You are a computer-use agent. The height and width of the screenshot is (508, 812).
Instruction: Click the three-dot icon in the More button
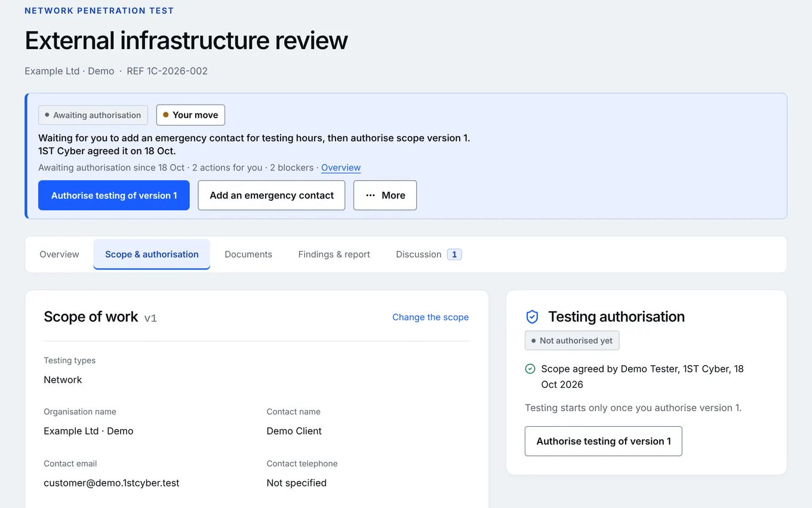pyautogui.click(x=371, y=195)
